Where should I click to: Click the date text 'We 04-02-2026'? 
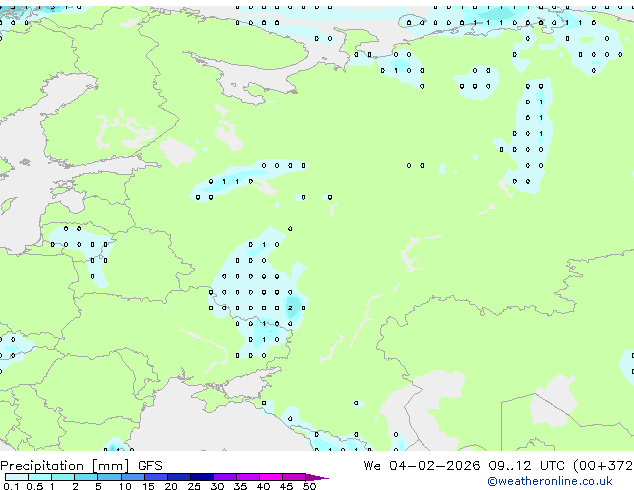[422, 466]
